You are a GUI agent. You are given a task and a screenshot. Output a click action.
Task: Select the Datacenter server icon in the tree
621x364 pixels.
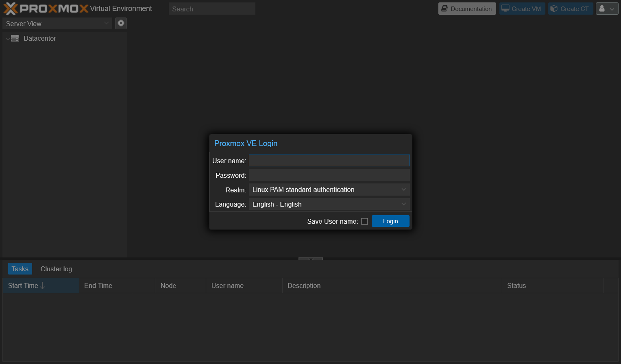click(15, 38)
